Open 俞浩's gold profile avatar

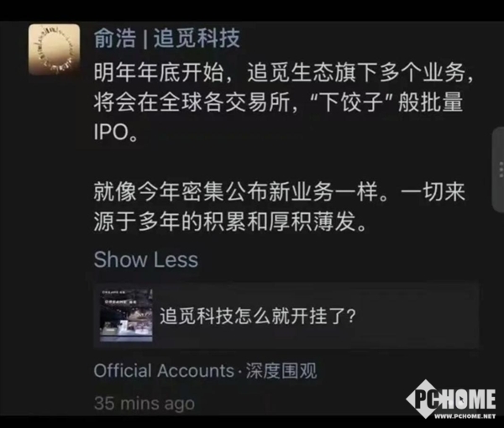pos(54,50)
